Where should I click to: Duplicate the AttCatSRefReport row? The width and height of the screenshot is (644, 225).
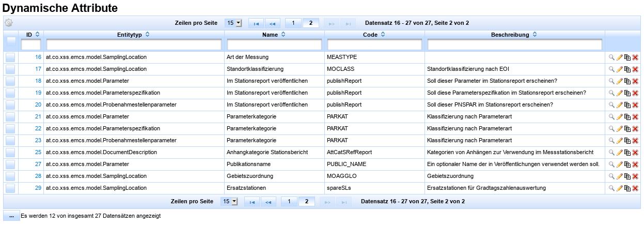pos(627,153)
